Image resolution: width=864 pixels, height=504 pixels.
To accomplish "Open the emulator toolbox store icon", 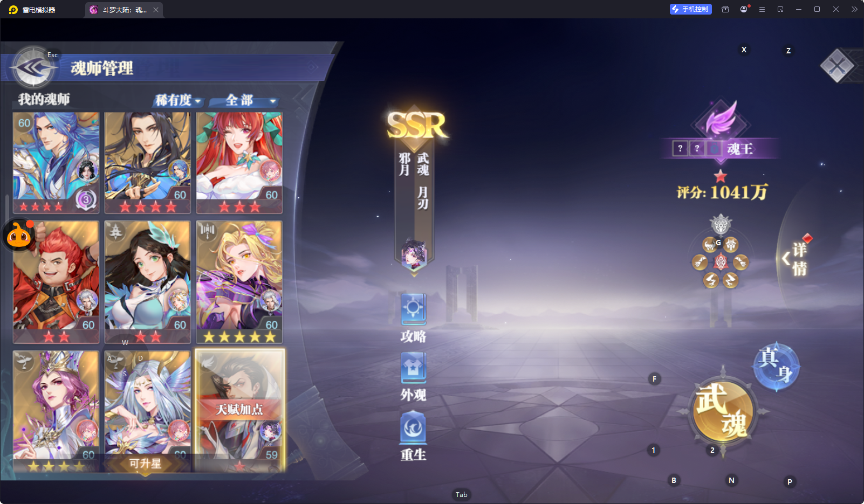I will click(725, 9).
